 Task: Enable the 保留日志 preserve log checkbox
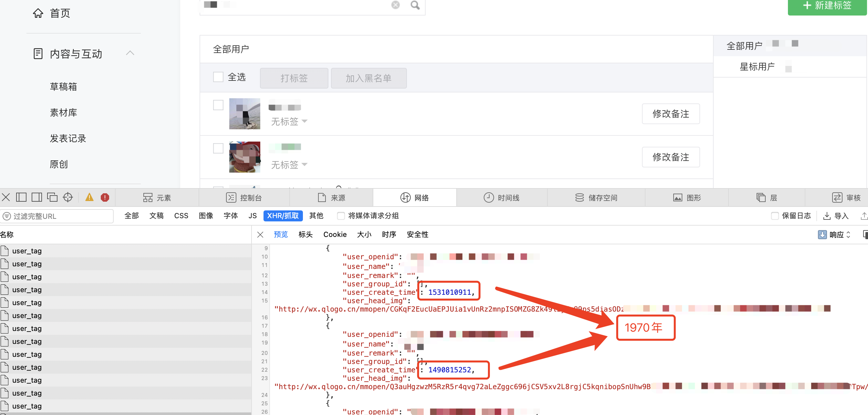[775, 216]
